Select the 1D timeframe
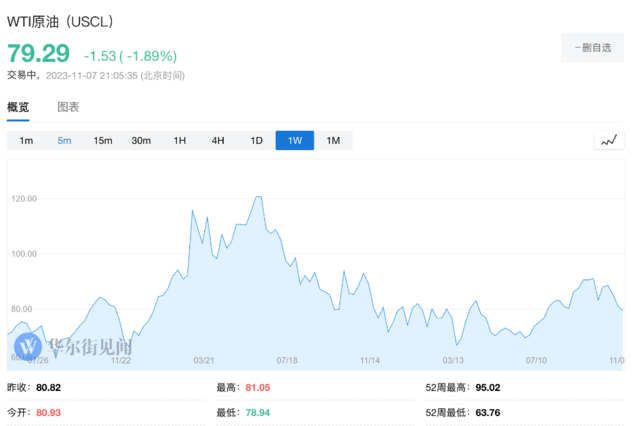 (x=256, y=141)
